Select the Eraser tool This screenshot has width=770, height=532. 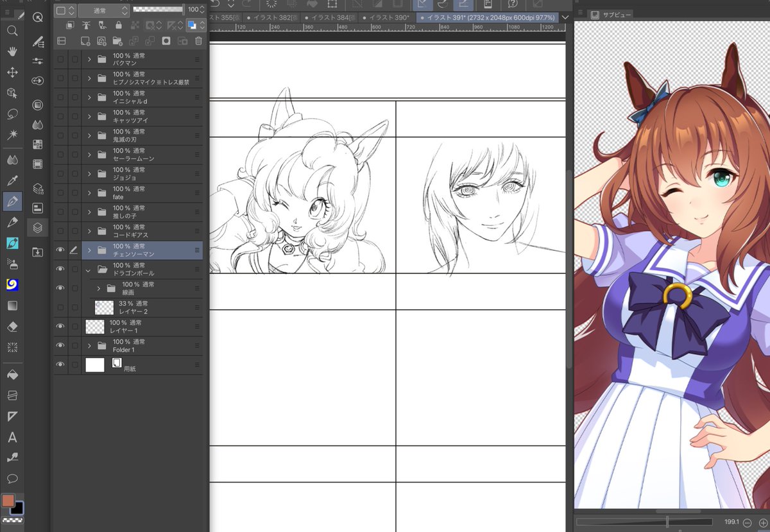[x=12, y=326]
